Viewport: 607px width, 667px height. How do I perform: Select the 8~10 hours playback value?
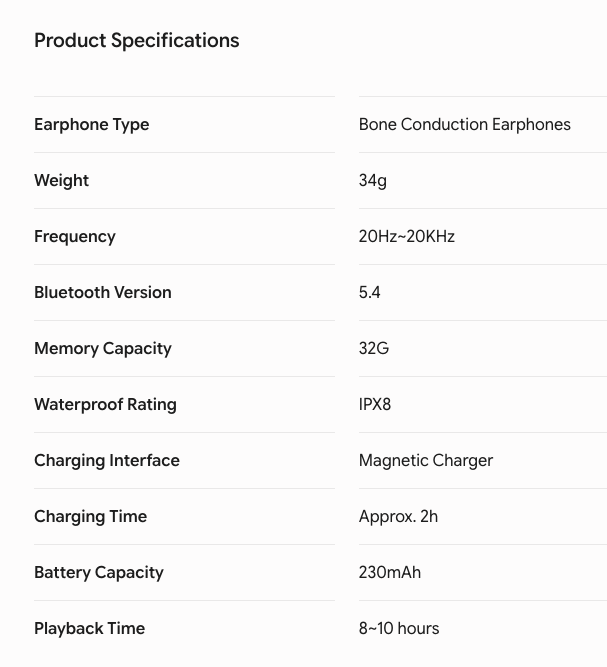pyautogui.click(x=399, y=628)
